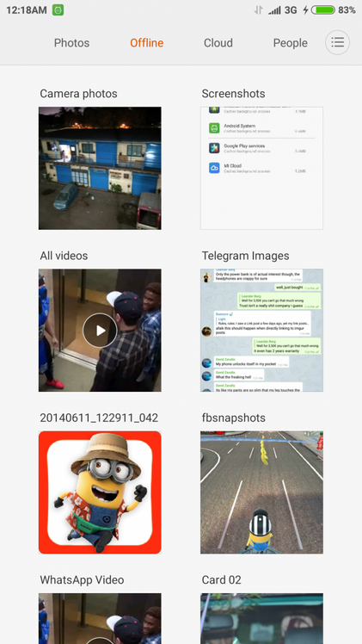Select the Offline tab

147,43
